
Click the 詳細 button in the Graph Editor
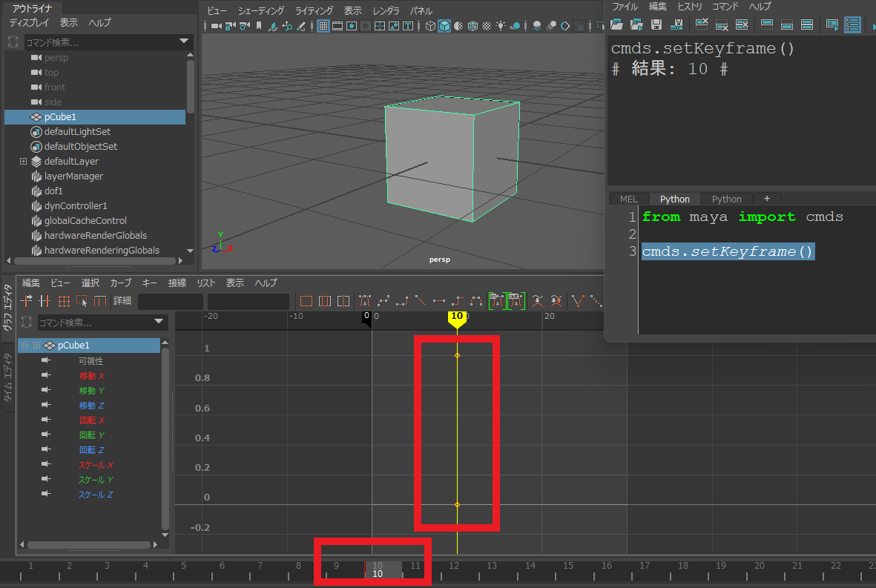tap(122, 300)
